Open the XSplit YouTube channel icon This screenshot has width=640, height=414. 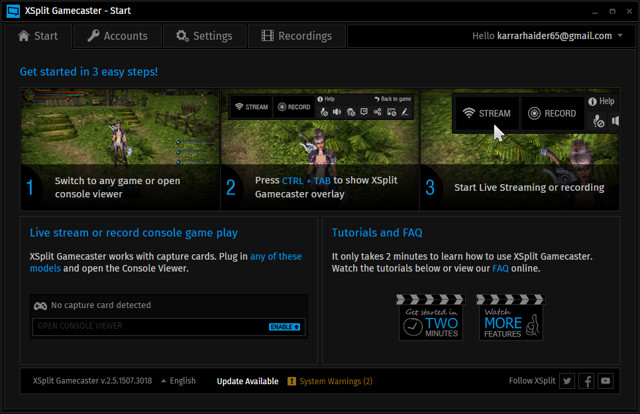pos(606,381)
